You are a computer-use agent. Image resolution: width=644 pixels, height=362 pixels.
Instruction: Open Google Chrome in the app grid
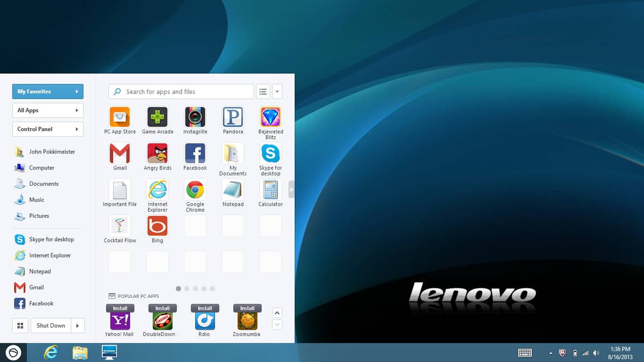pyautogui.click(x=195, y=190)
